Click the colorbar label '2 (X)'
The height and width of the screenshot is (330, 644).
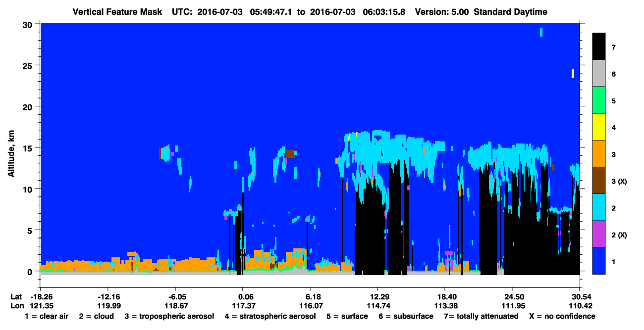coord(619,235)
